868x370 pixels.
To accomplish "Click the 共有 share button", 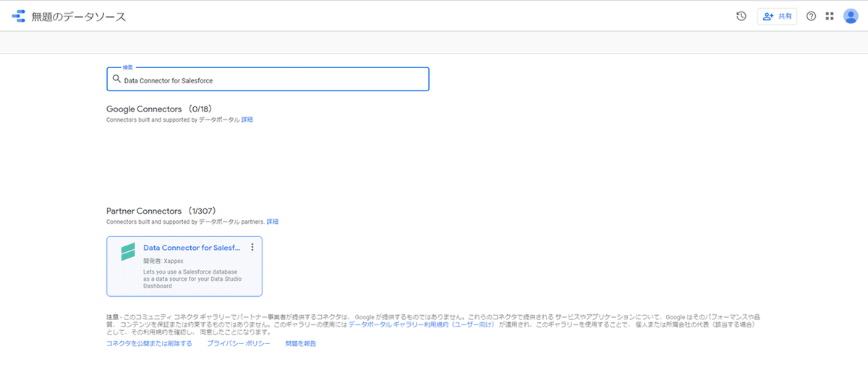I will 777,16.
